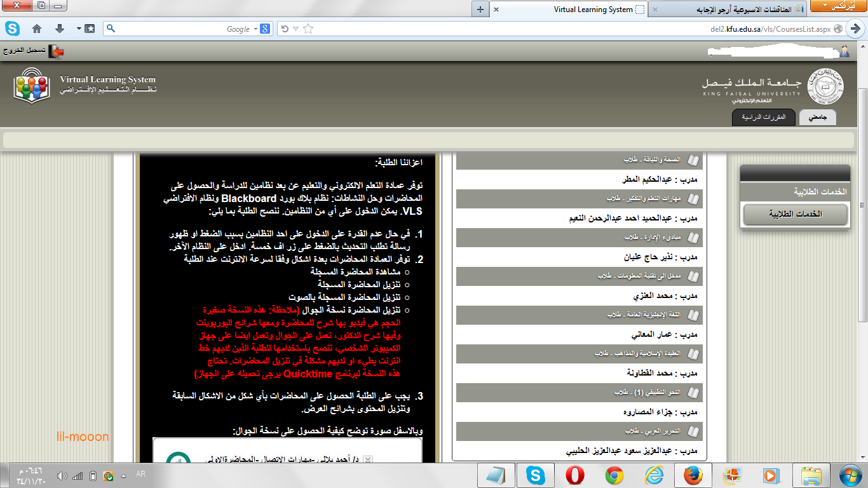868x488 pixels.
Task: Click the site identity globe icon
Action: 839,29
